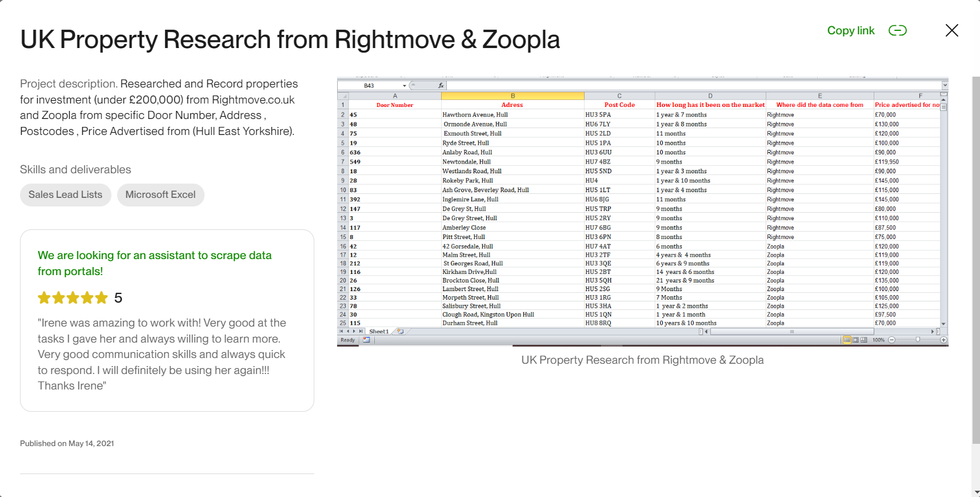Click the 'Door Number' header cell
Screen dimensions: 980x497
pos(395,105)
